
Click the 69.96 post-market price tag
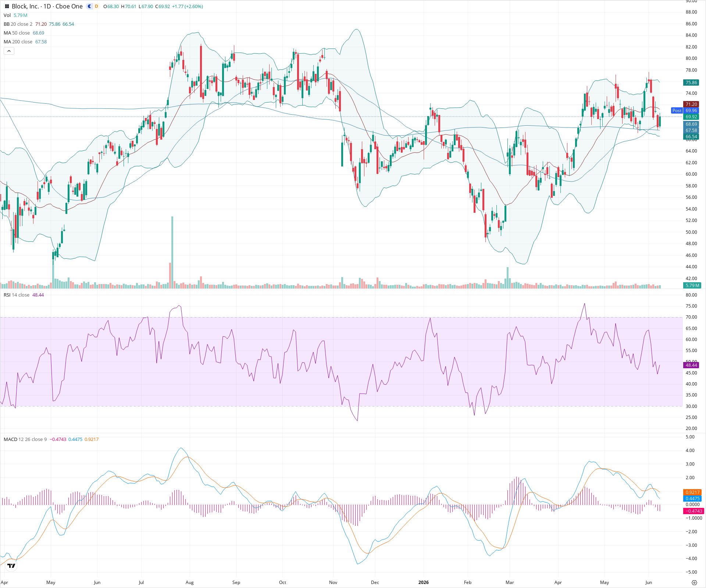(691, 111)
